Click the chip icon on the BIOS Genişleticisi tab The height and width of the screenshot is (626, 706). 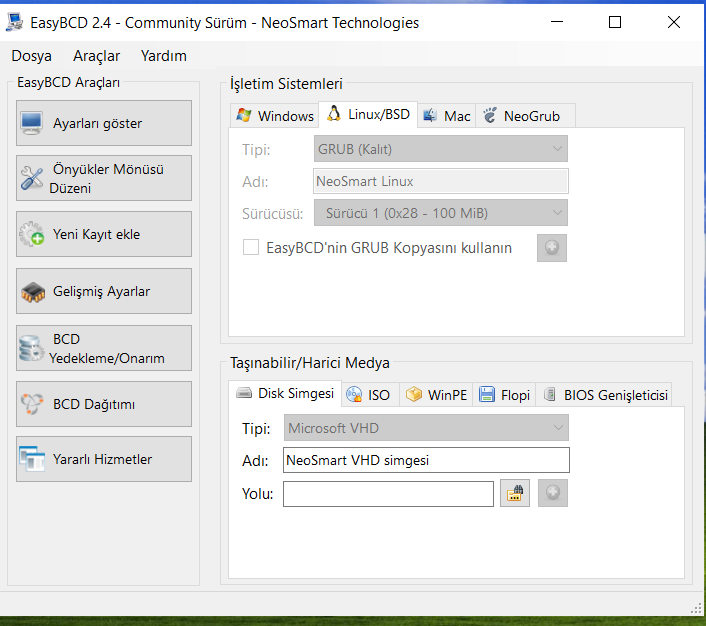pos(549,395)
